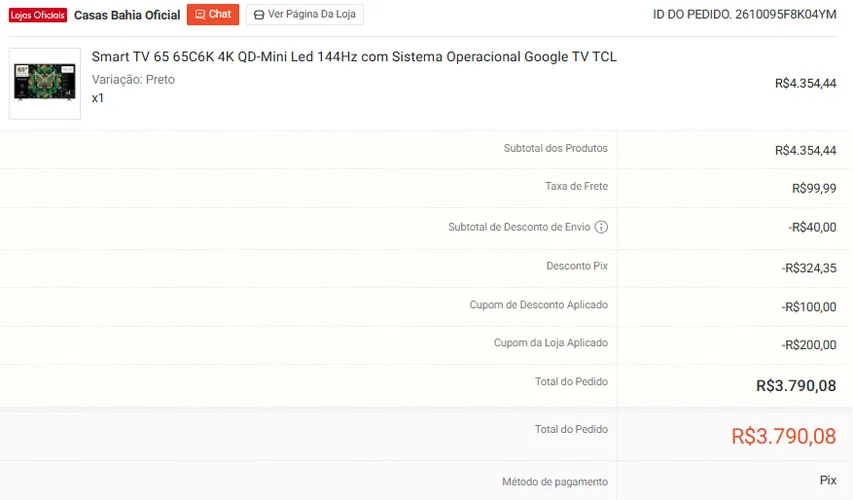
Task: Click the red order total R$3.790,08
Action: coord(783,436)
